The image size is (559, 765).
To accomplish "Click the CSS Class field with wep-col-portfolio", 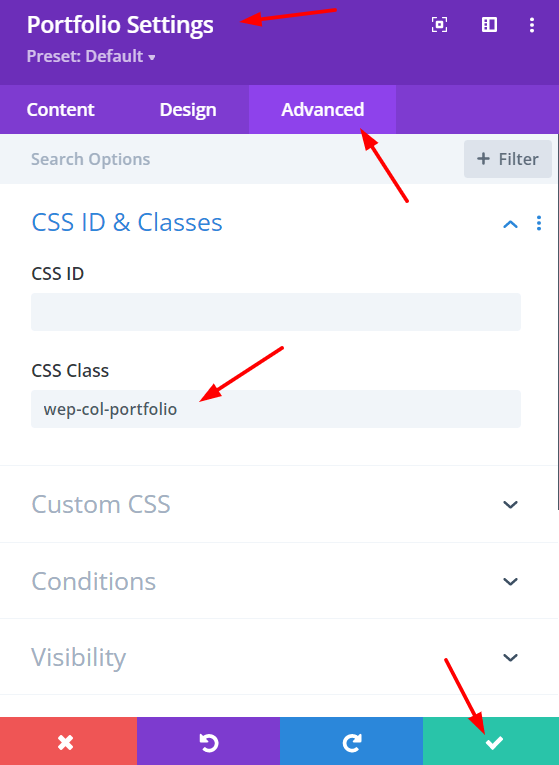I will pos(276,409).
